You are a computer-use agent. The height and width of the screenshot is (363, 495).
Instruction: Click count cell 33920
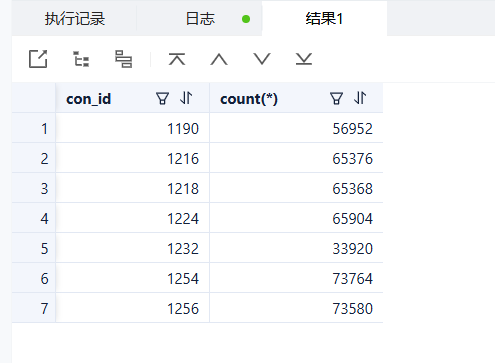click(296, 248)
